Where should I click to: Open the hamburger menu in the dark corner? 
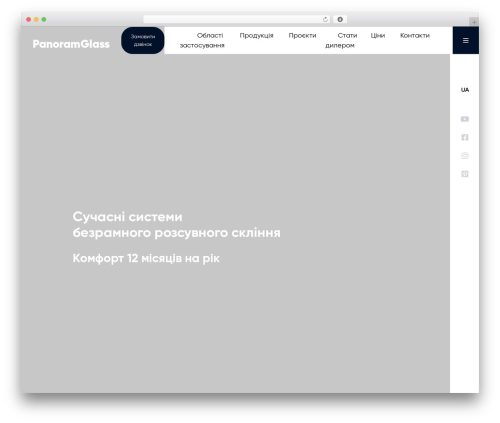point(466,40)
